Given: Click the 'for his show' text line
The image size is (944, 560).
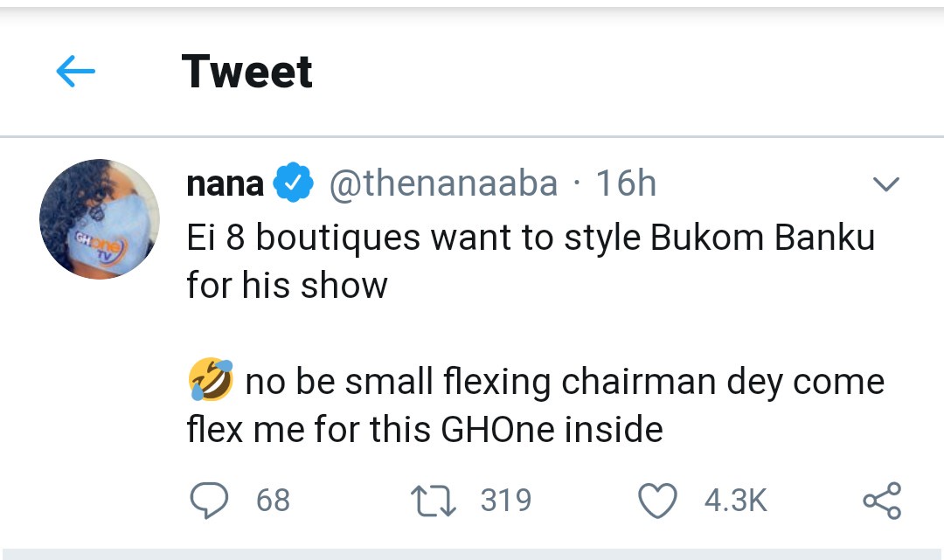Looking at the screenshot, I should pyautogui.click(x=287, y=285).
